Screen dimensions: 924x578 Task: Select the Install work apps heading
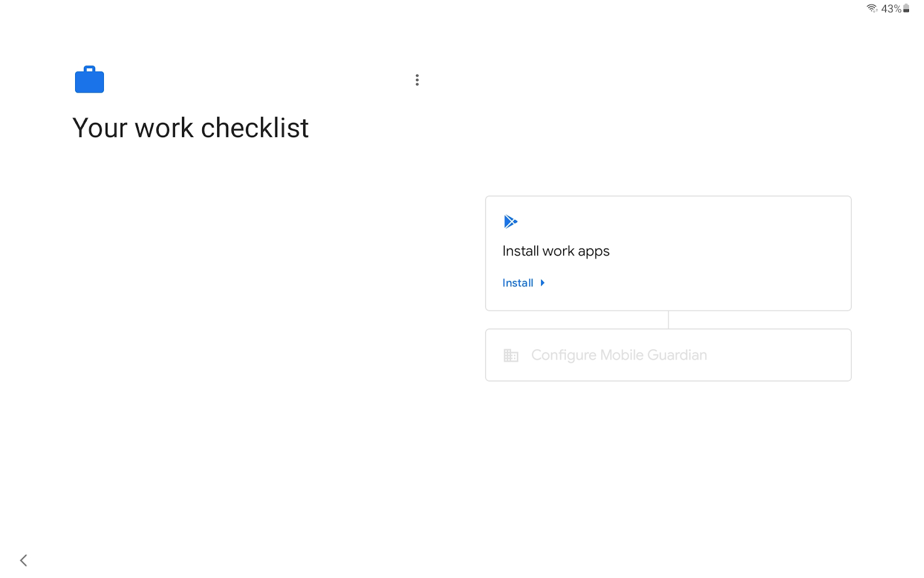click(x=556, y=251)
